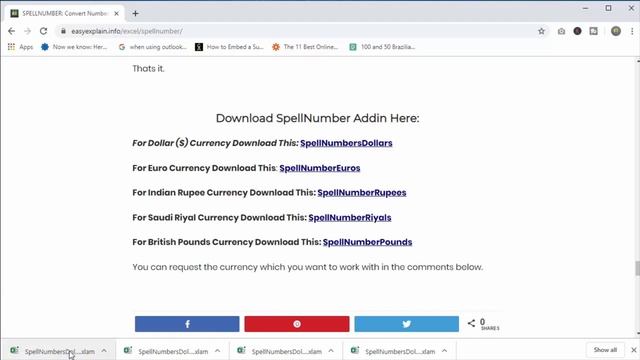
Task: Click the square extension icon beside the avatar
Action: point(593,31)
